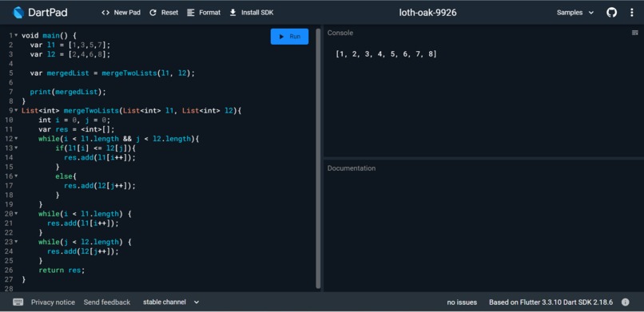Open the Samples dropdown
644x312 pixels.
(x=575, y=13)
